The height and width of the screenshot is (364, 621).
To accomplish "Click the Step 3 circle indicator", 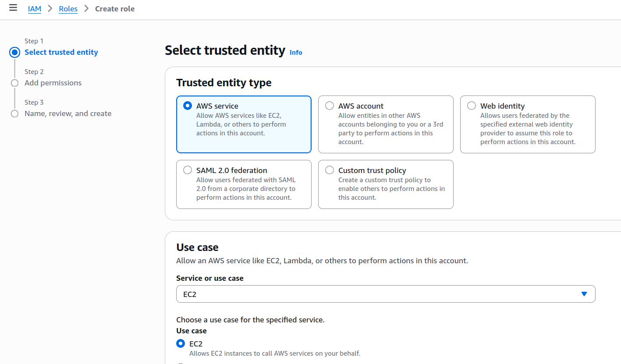I will tap(15, 113).
